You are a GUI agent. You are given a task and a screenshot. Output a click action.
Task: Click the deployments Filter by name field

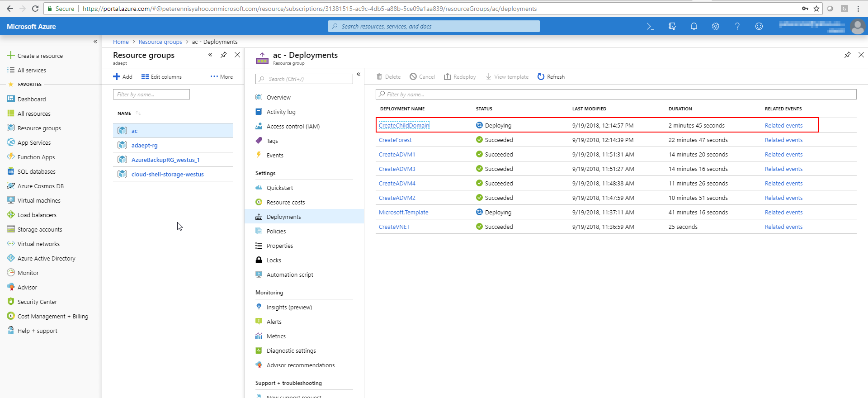pos(616,94)
